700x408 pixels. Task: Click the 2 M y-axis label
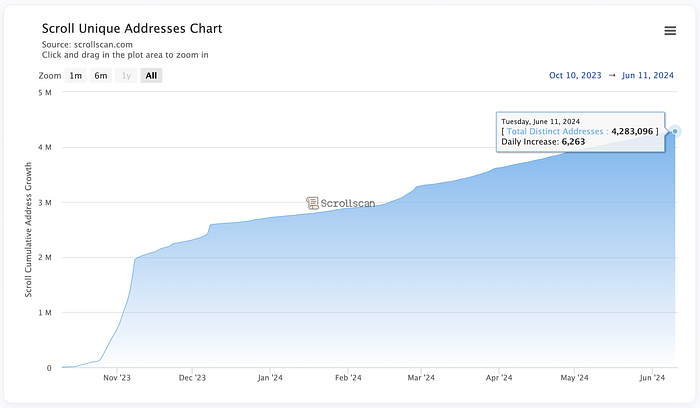point(45,258)
